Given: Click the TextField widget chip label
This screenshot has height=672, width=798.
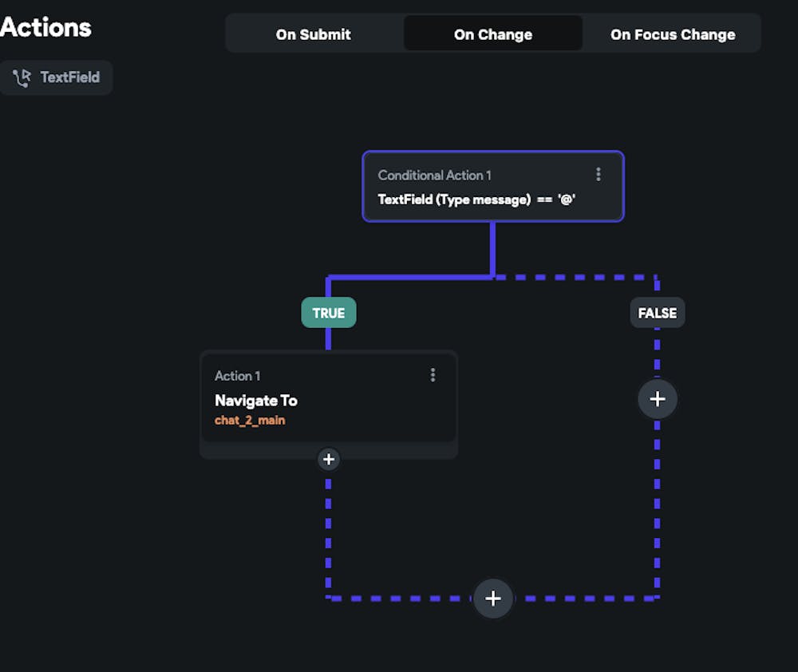Looking at the screenshot, I should (x=70, y=77).
